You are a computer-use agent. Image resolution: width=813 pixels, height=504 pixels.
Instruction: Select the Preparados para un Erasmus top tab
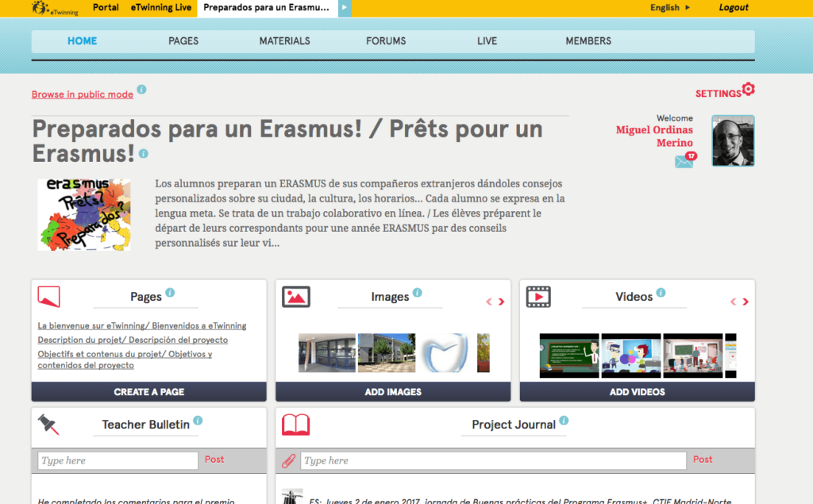pos(267,8)
